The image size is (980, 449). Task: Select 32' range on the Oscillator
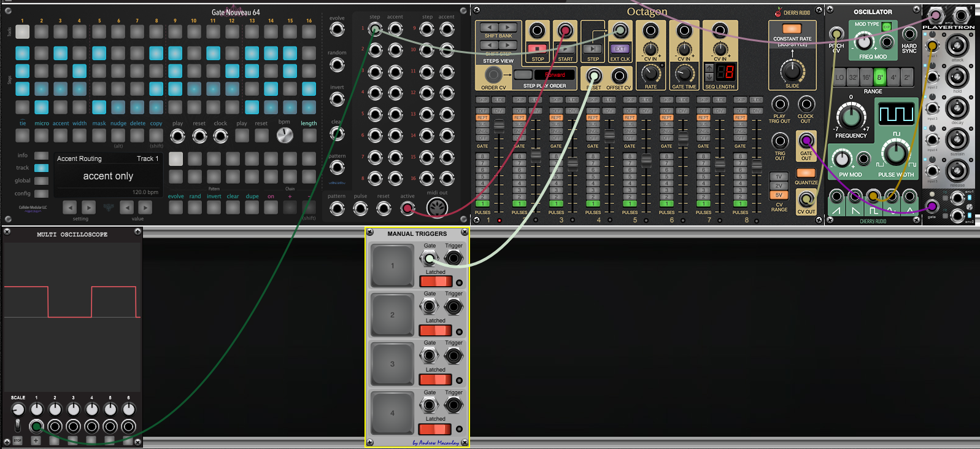coord(853,77)
